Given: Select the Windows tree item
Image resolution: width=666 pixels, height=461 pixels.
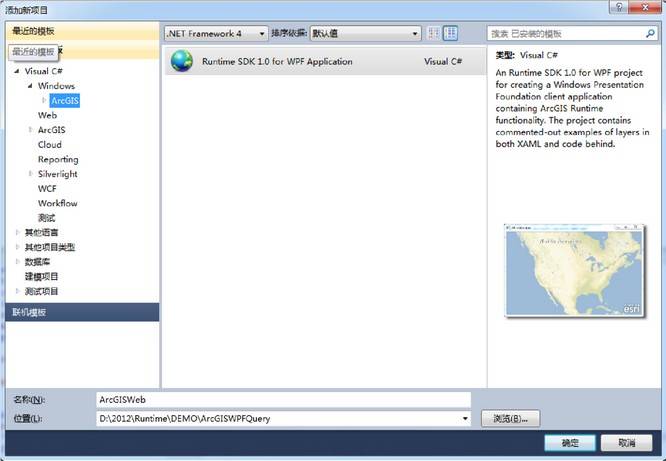Looking at the screenshot, I should click(x=56, y=86).
